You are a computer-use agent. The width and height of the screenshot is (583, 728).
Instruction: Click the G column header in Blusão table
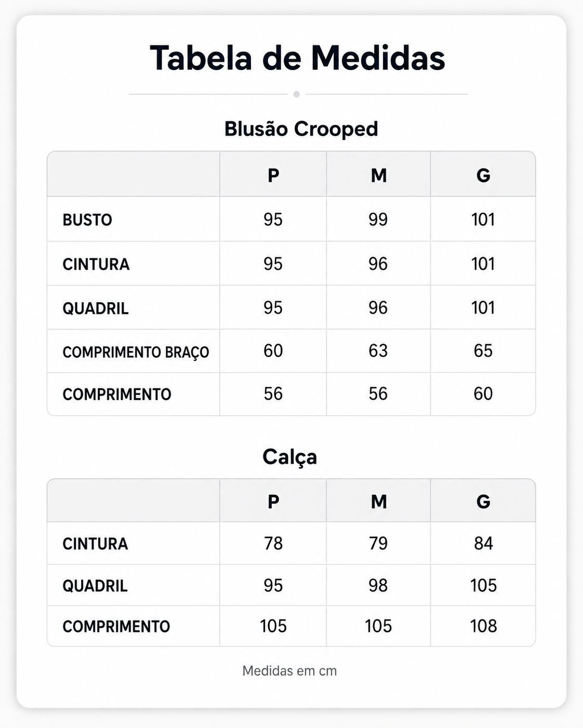coord(483,176)
